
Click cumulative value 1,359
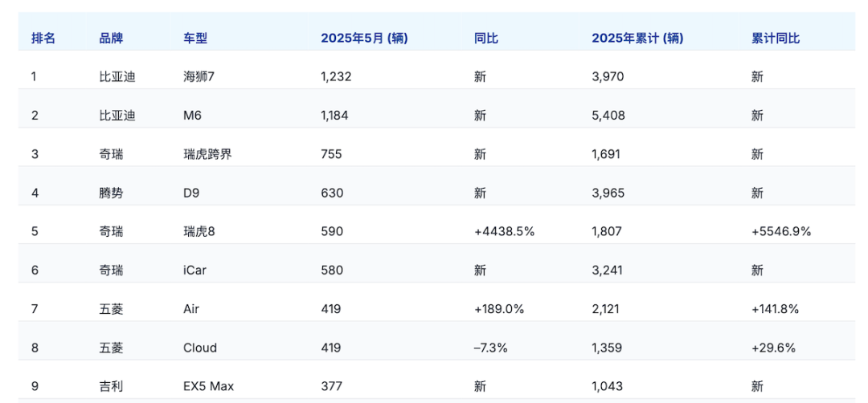pyautogui.click(x=607, y=348)
